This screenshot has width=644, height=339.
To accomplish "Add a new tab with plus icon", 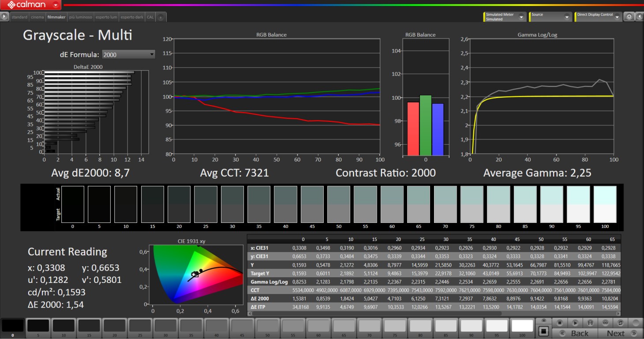I will (161, 17).
